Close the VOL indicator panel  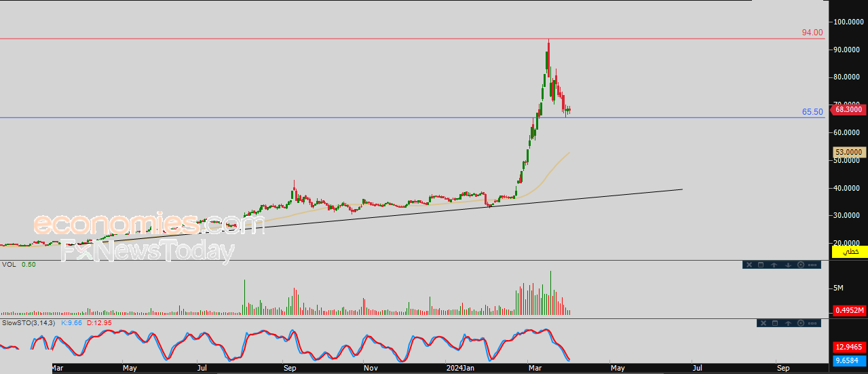click(x=749, y=265)
